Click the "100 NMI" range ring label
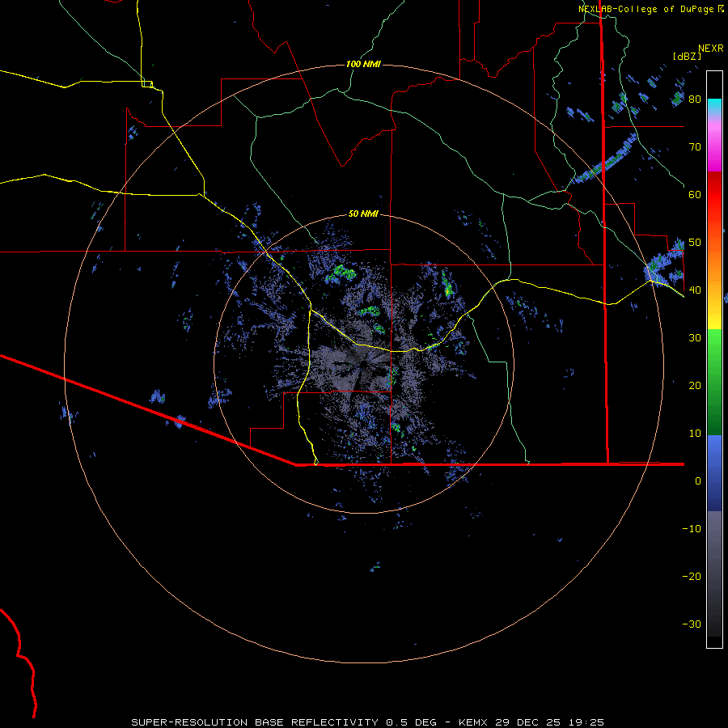Image resolution: width=728 pixels, height=728 pixels. (363, 64)
